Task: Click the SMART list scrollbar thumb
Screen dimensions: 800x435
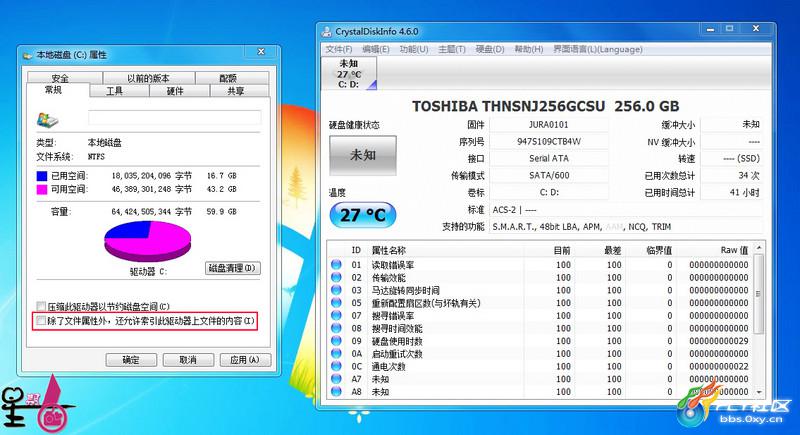Action: tap(759, 294)
